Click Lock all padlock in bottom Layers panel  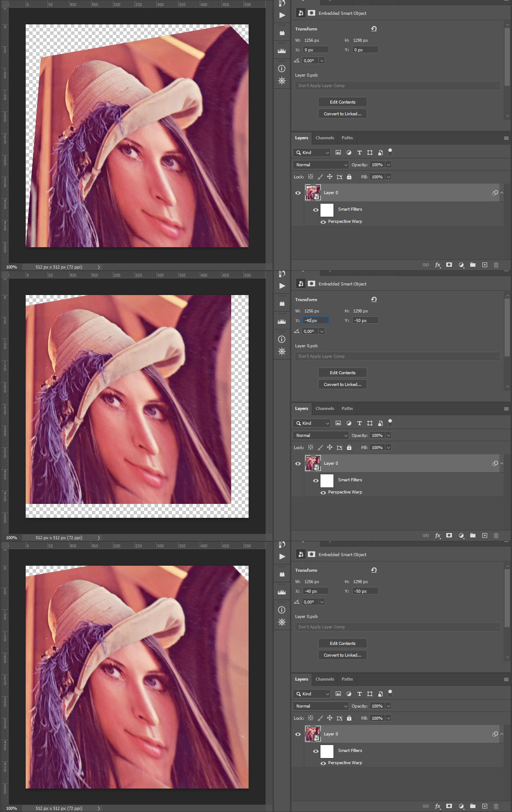click(x=349, y=718)
